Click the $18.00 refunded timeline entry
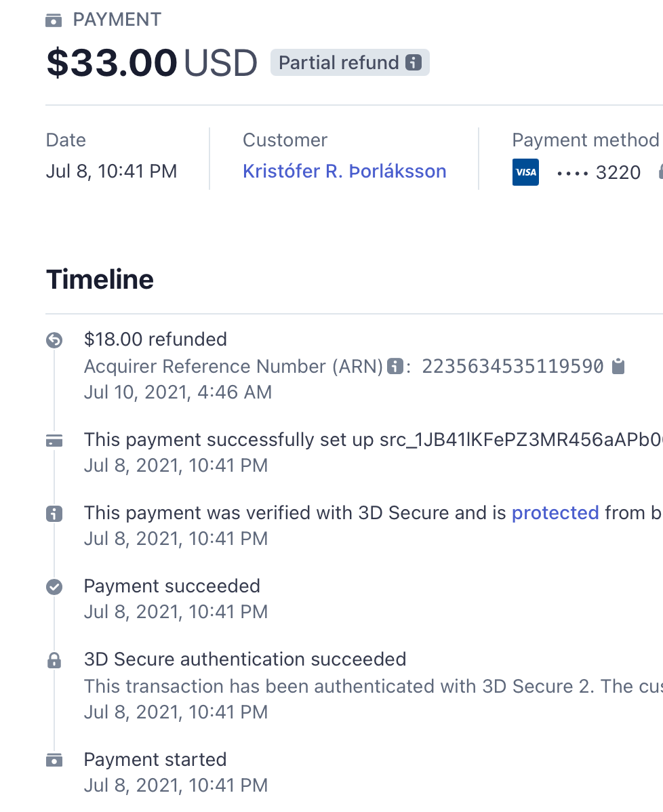This screenshot has width=663, height=812. point(155,339)
